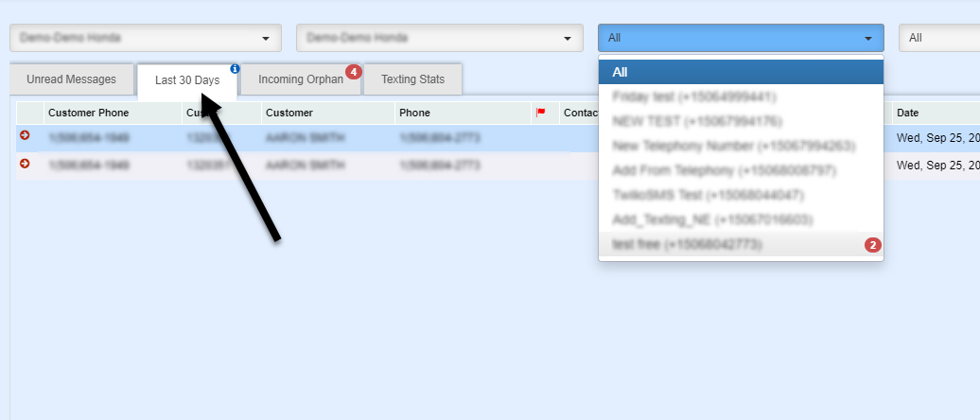Click the red 2 badge beside test free
Viewport: 980px width, 420px height.
[x=872, y=245]
